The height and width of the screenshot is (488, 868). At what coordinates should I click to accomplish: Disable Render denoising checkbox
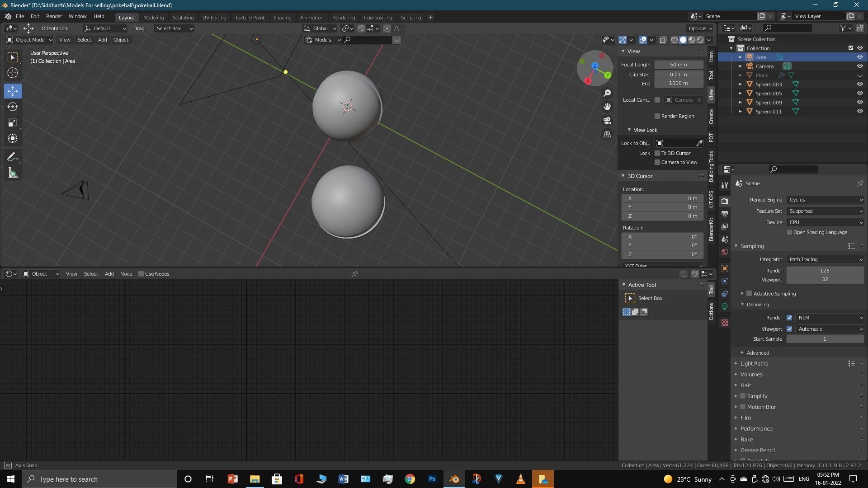pyautogui.click(x=789, y=318)
